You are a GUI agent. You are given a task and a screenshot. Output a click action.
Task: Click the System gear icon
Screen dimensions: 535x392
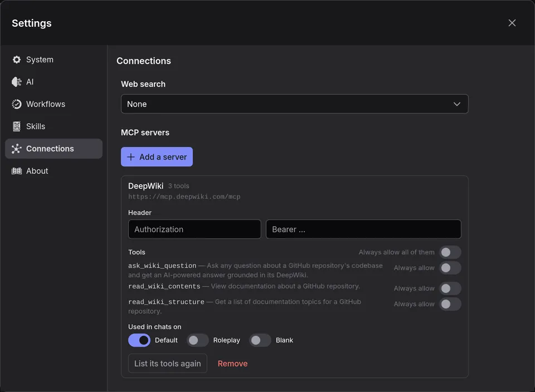(x=16, y=60)
